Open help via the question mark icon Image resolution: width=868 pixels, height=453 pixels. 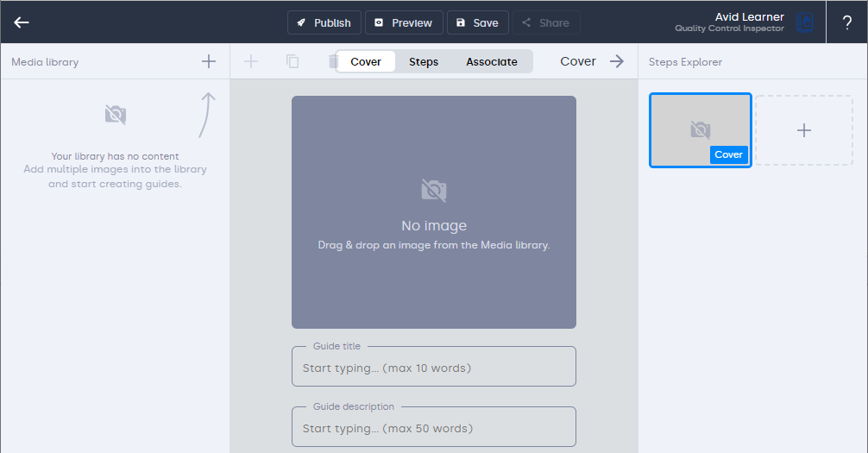coord(846,22)
